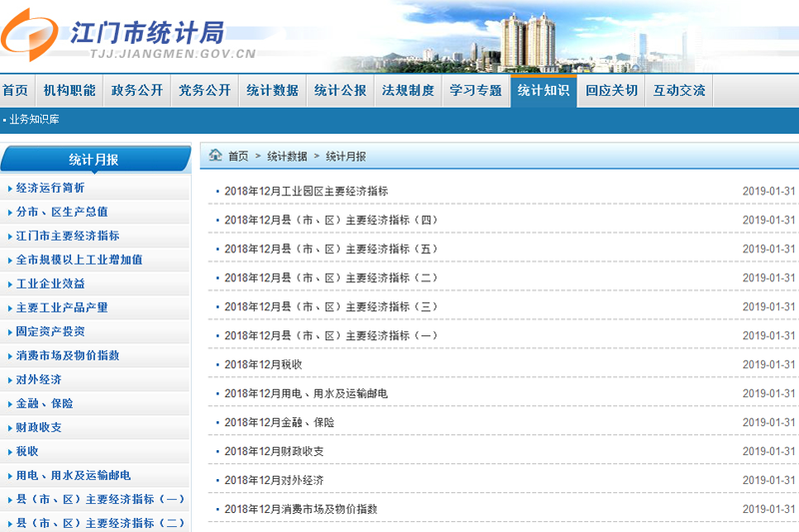Open 工业企业效益 in the sidebar
Viewport: 799px width, 532px height.
[x=51, y=283]
